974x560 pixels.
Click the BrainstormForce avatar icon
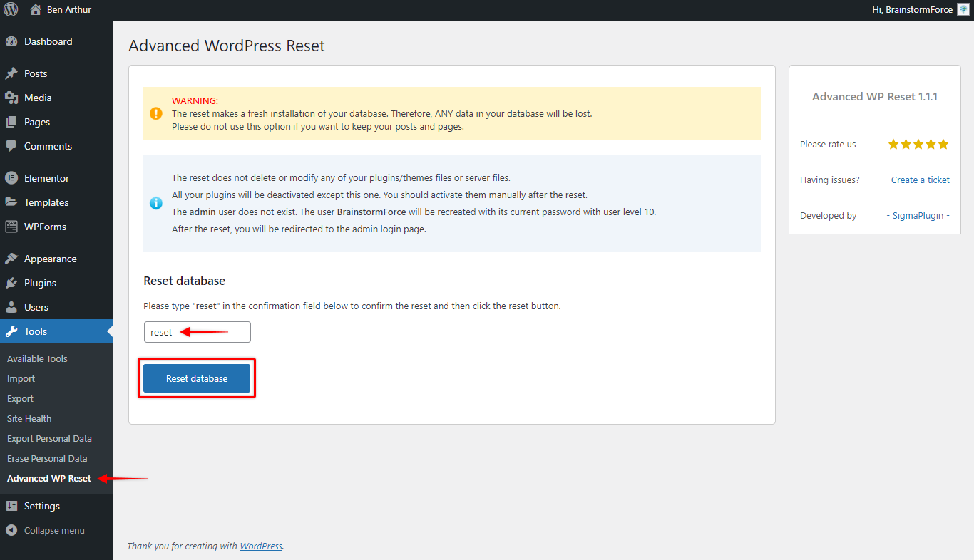(963, 10)
